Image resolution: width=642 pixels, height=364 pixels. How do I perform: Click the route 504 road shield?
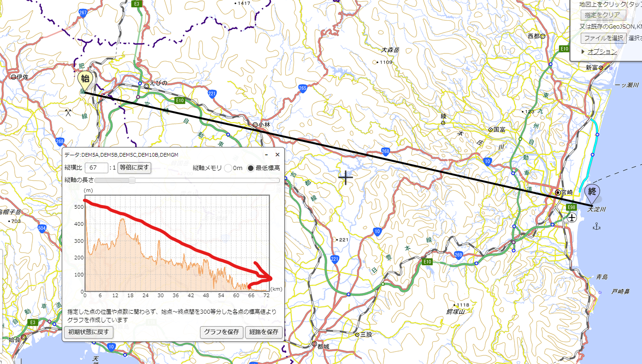pos(42,228)
